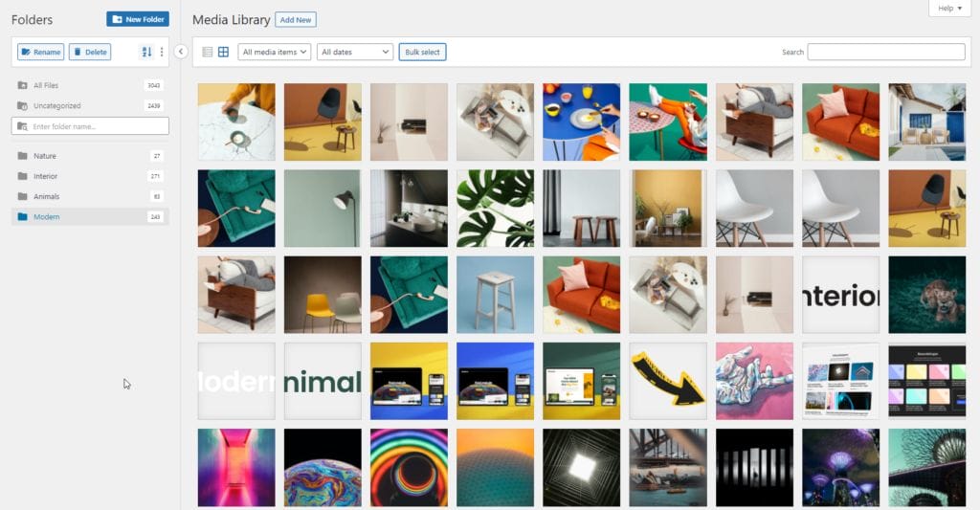The width and height of the screenshot is (980, 510).
Task: Delete the selected folder
Action: click(90, 52)
